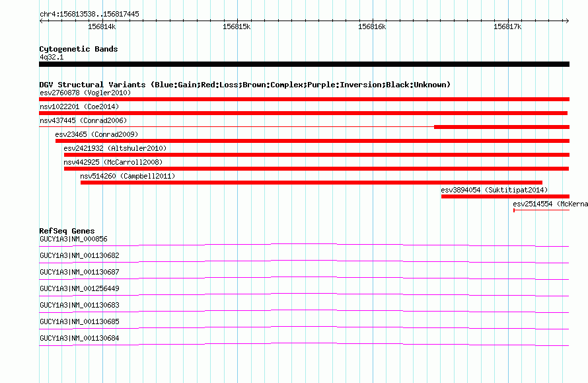Select the red bar for nsv442925

tap(316, 169)
